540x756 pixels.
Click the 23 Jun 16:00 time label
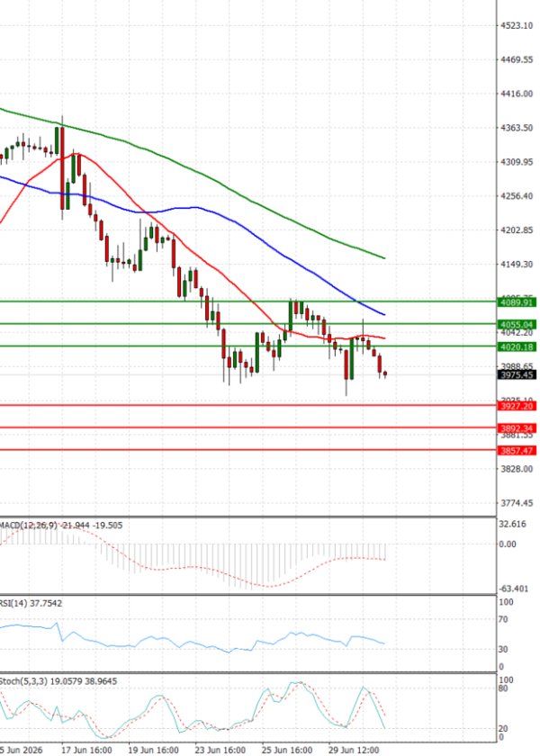[x=220, y=751]
